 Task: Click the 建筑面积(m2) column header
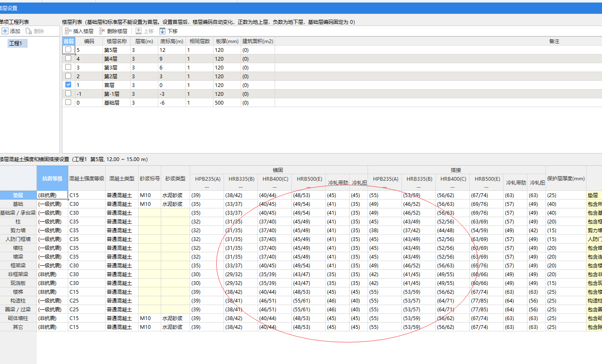pyautogui.click(x=258, y=41)
